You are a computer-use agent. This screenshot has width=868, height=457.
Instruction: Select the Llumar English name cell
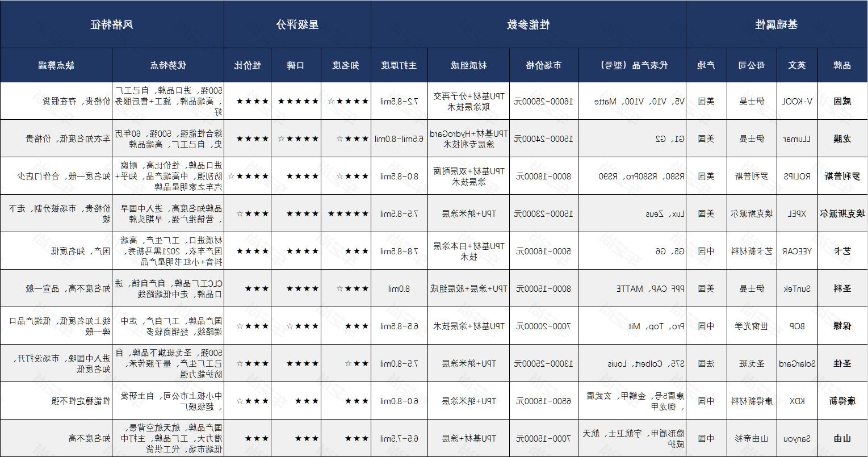pos(798,139)
